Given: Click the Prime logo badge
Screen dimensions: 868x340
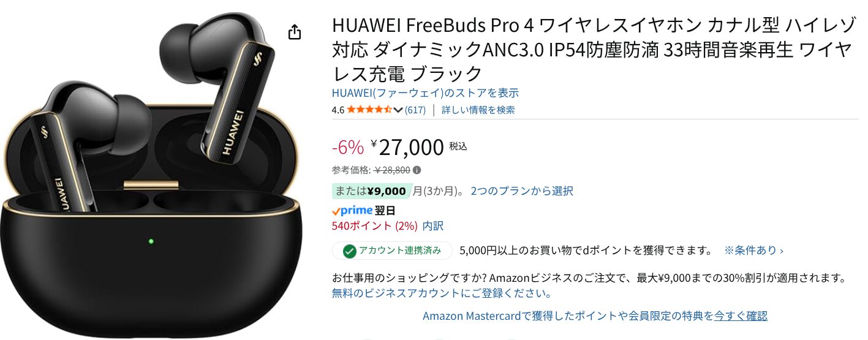Looking at the screenshot, I should [352, 210].
